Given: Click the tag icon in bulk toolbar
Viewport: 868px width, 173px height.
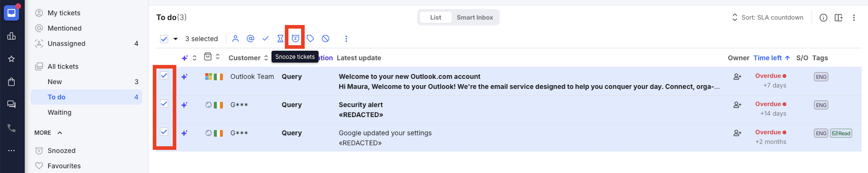Looking at the screenshot, I should click(x=310, y=38).
